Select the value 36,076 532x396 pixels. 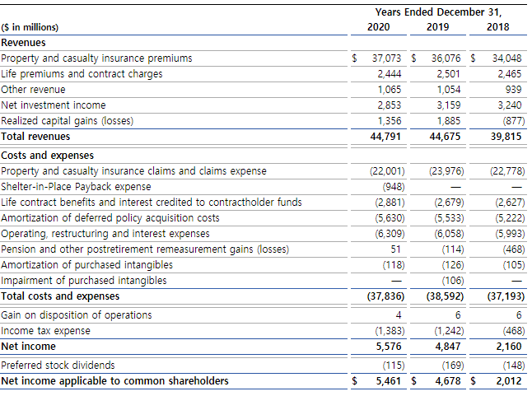(446, 58)
